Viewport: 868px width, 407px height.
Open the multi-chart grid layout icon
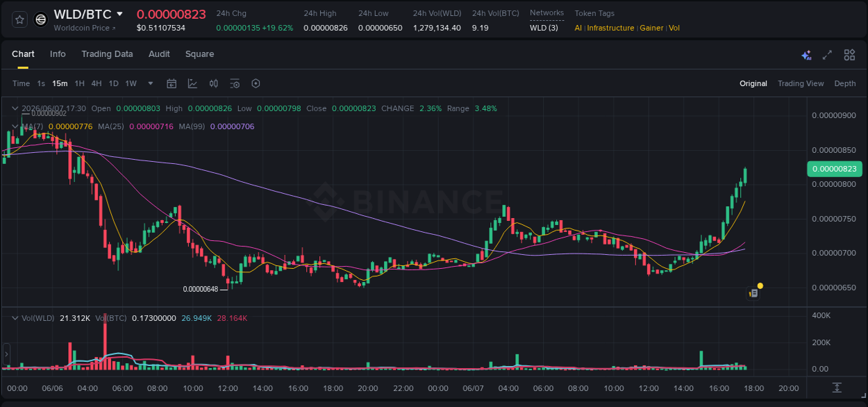pos(849,55)
